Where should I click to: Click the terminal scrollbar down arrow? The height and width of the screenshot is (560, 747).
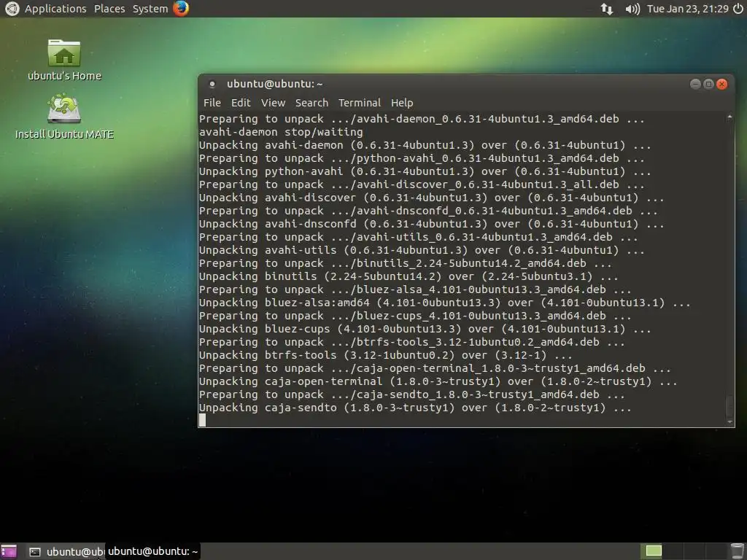pyautogui.click(x=729, y=421)
